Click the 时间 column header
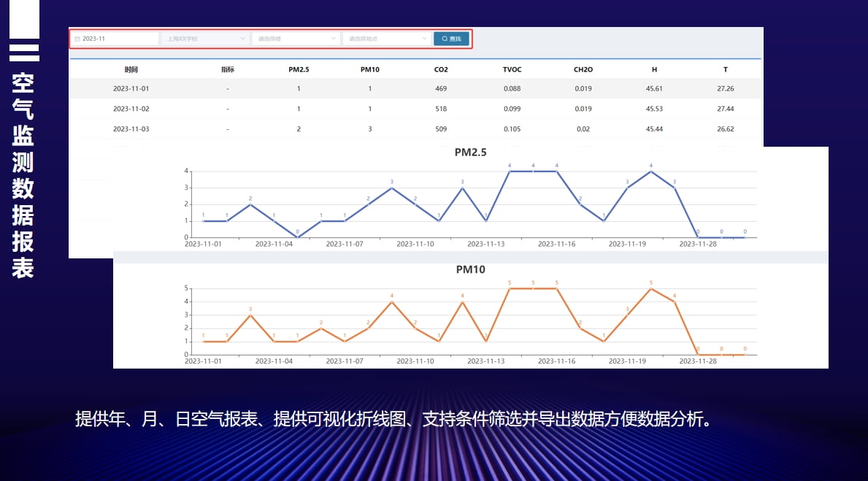 coord(131,69)
